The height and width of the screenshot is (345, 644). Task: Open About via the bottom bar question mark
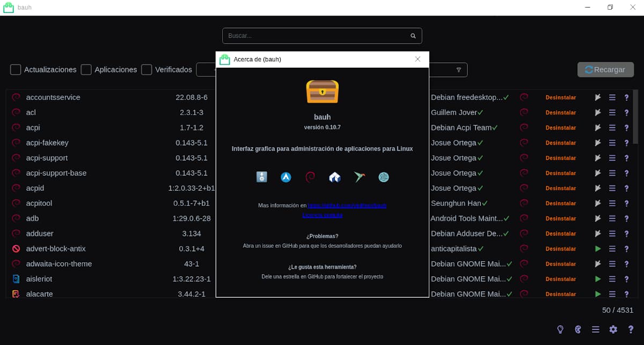click(631, 329)
